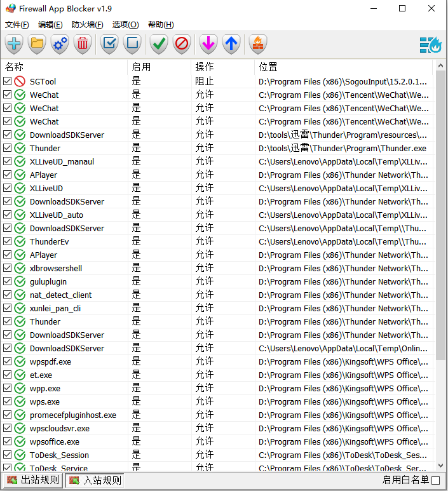Click the green allow icon beside ToDesk_Session
448x491 pixels.
[x=20, y=455]
